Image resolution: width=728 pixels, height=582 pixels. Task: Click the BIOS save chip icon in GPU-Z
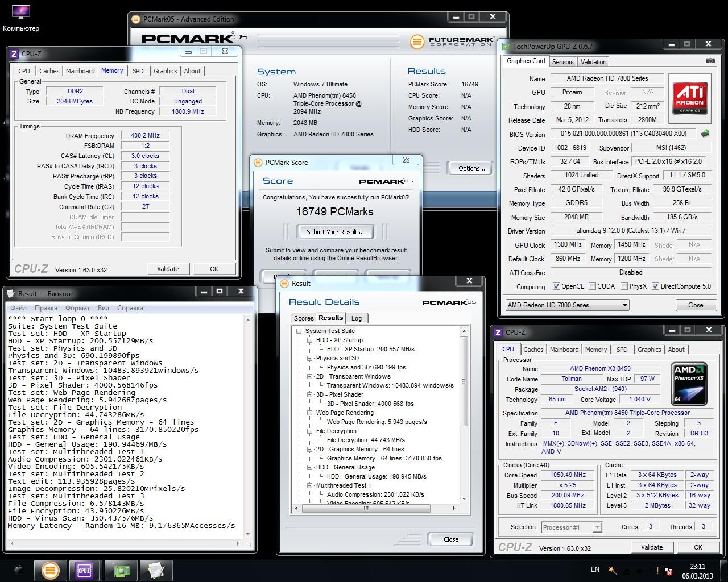pos(705,134)
